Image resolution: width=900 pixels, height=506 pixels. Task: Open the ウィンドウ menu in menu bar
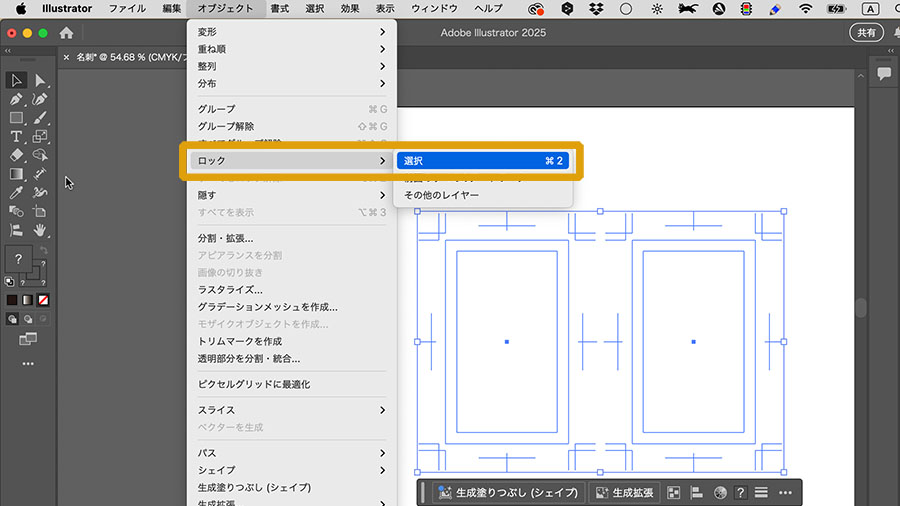click(435, 9)
